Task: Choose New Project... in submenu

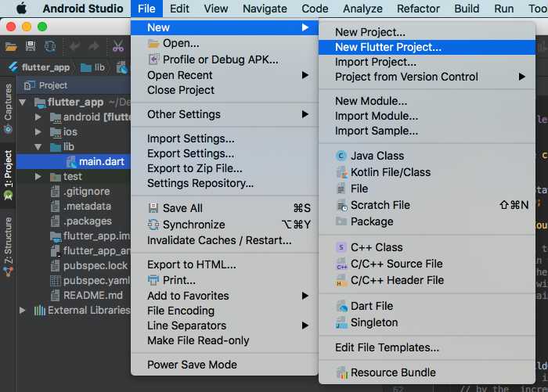Action: (427, 32)
